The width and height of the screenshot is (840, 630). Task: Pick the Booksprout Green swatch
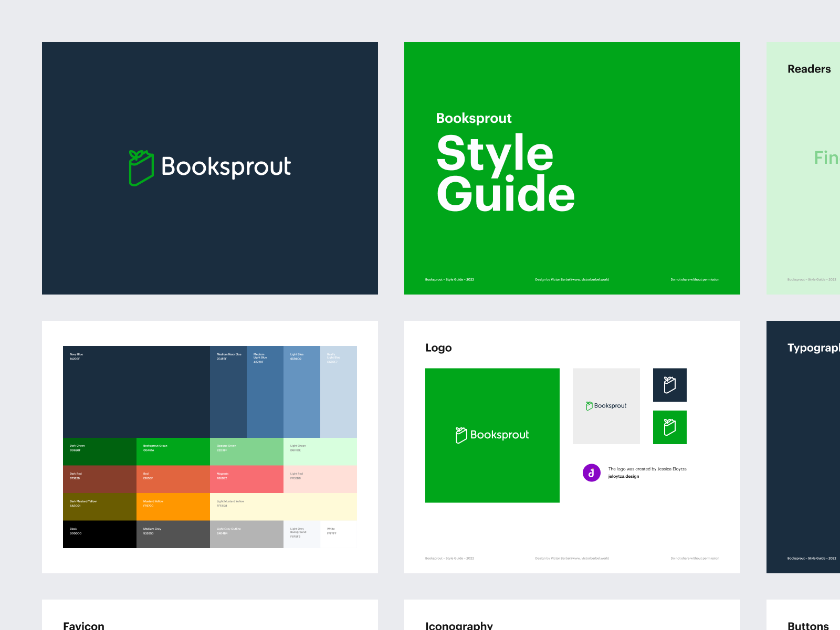173,451
